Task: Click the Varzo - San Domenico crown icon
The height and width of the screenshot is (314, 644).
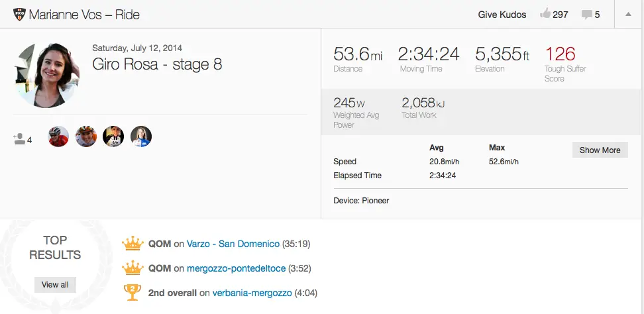Action: coord(133,243)
